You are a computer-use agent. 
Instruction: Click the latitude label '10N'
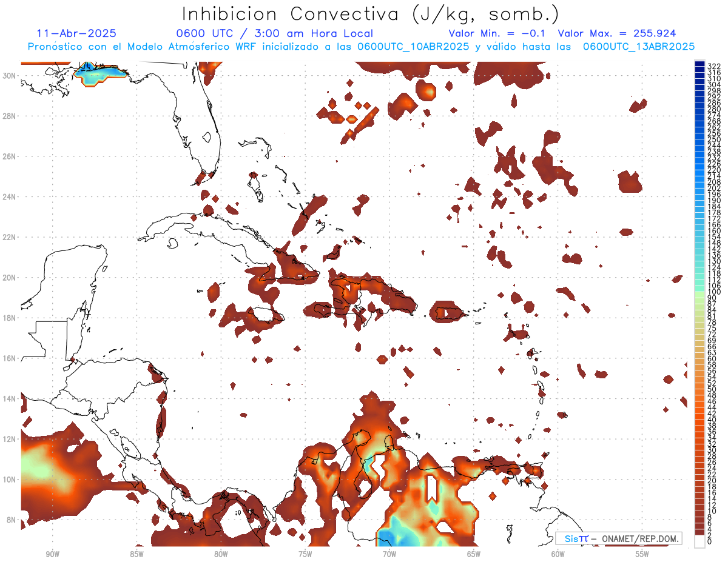click(10, 480)
